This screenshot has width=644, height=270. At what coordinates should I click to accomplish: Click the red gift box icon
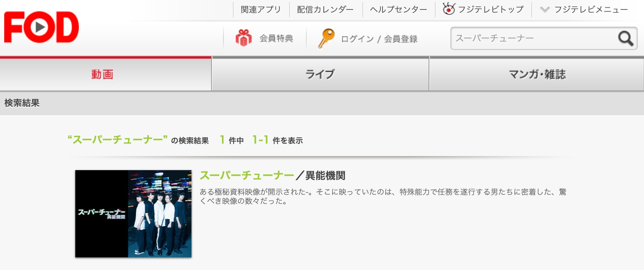click(244, 38)
